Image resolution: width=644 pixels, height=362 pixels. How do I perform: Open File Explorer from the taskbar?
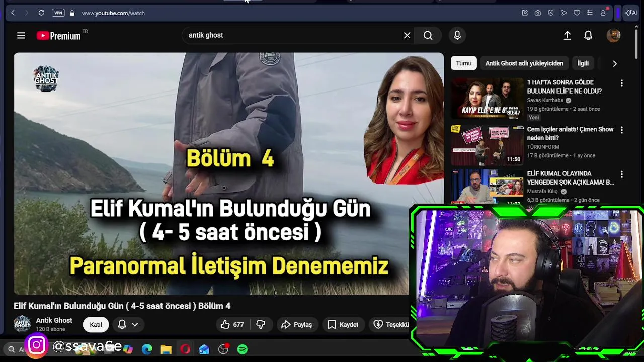(166, 349)
